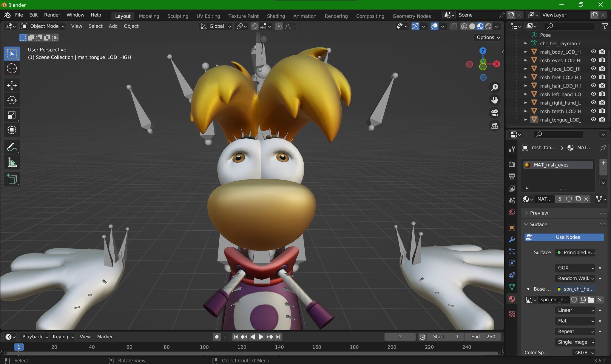611x364 pixels.
Task: Toggle visibility of msh_hair_LOD object
Action: pyautogui.click(x=594, y=86)
